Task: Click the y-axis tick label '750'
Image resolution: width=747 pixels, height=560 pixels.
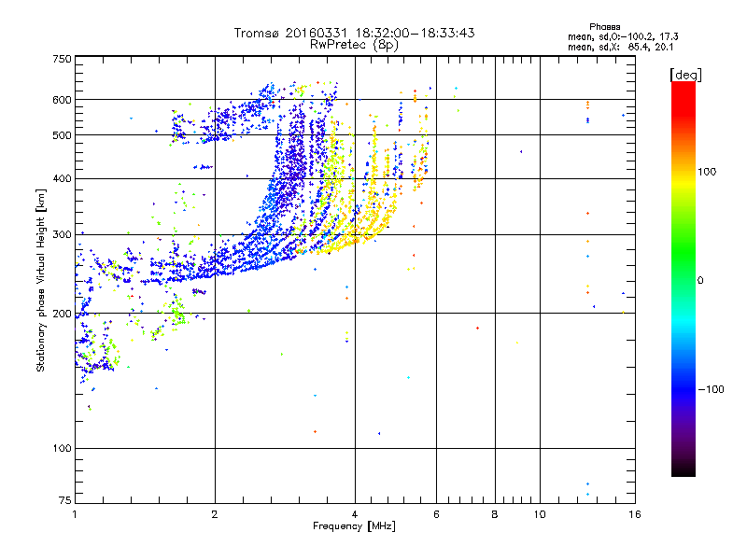Action: [x=62, y=59]
